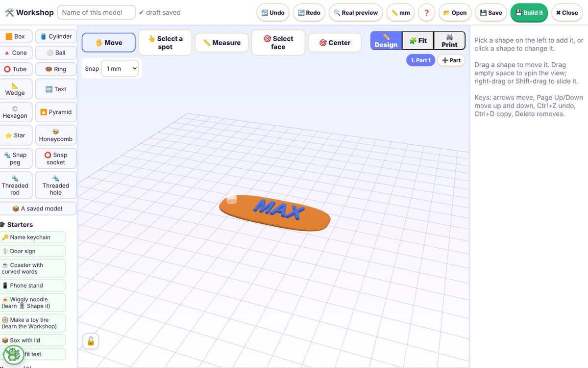Load the Box with lid starter
This screenshot has height=368, width=588.
pos(33,341)
